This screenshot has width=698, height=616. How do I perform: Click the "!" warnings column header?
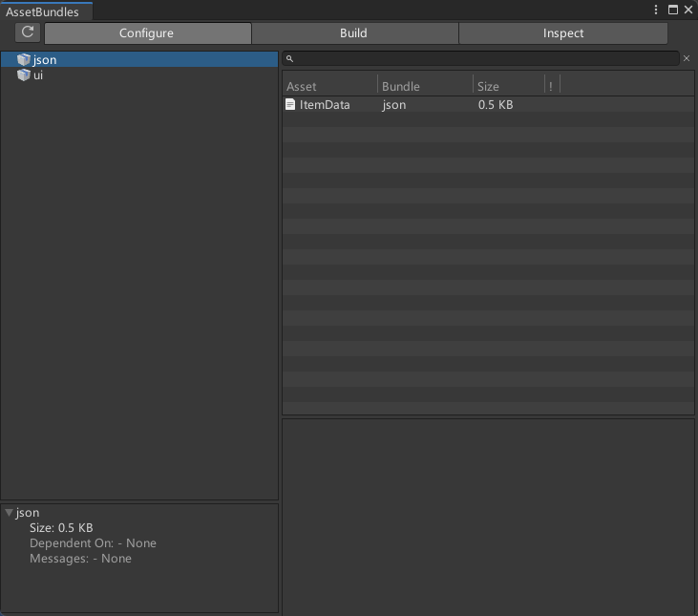(551, 86)
